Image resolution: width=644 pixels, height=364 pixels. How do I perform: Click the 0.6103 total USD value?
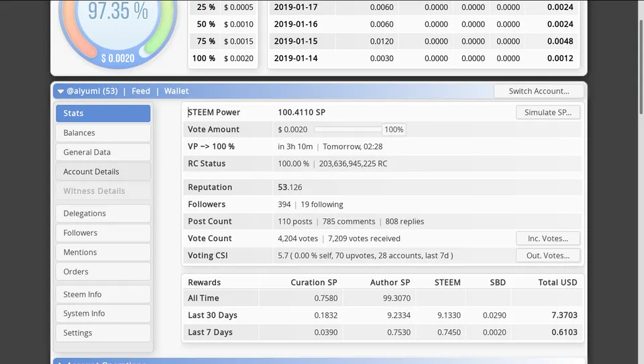pyautogui.click(x=564, y=332)
